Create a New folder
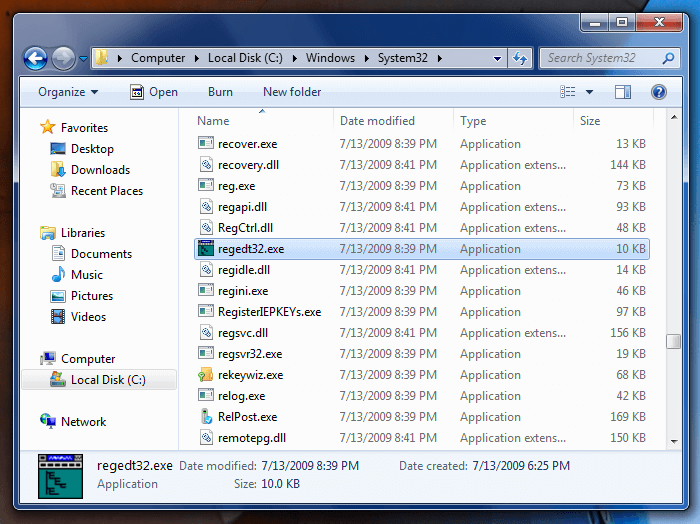The width and height of the screenshot is (700, 524). (x=292, y=92)
